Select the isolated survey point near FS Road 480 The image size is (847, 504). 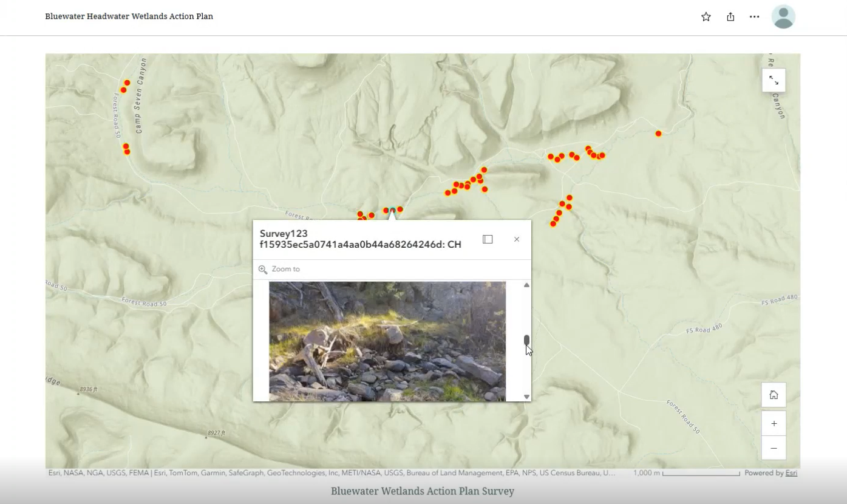tap(658, 132)
